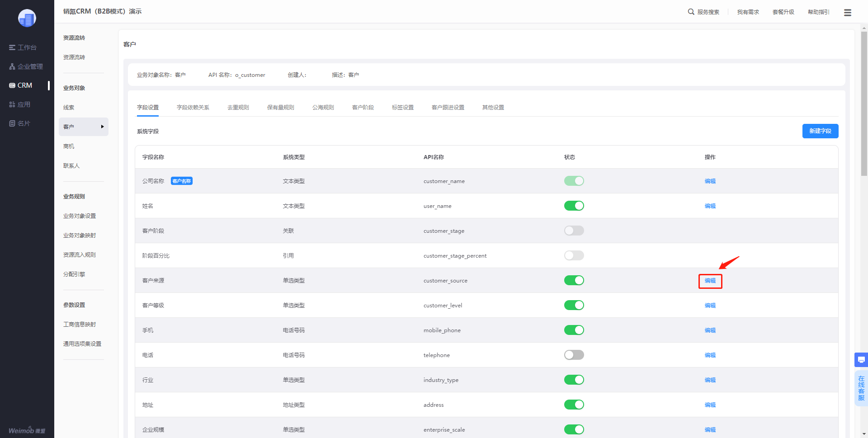
Task: Click the scrollbar down arrow
Action: [864, 434]
